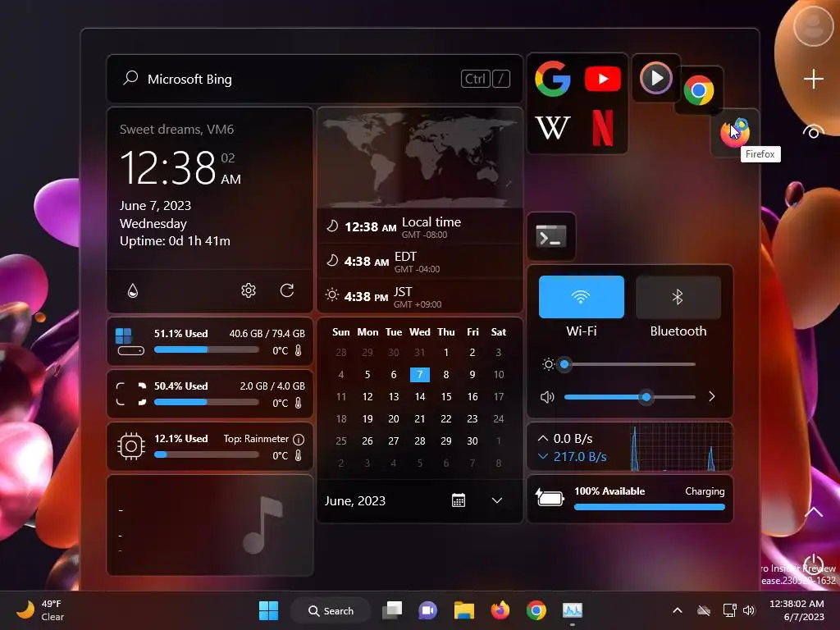Image resolution: width=840 pixels, height=630 pixels.
Task: Open the terminal command prompt widget
Action: point(551,236)
